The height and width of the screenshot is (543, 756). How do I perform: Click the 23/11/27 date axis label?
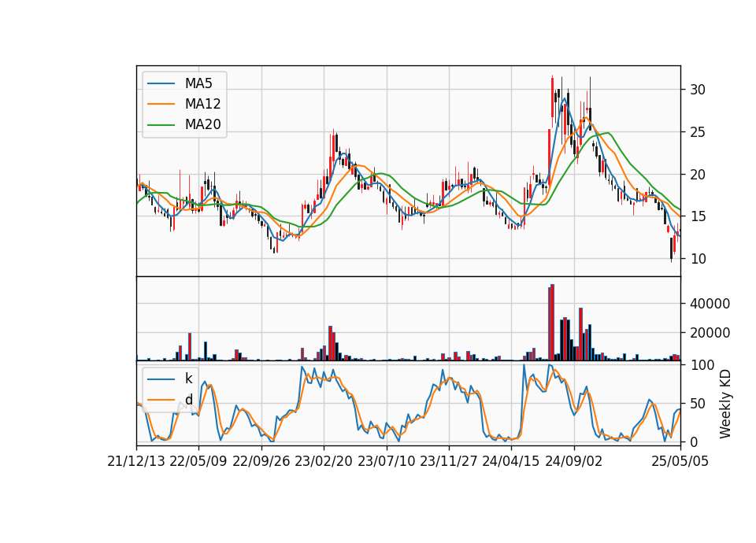(448, 462)
